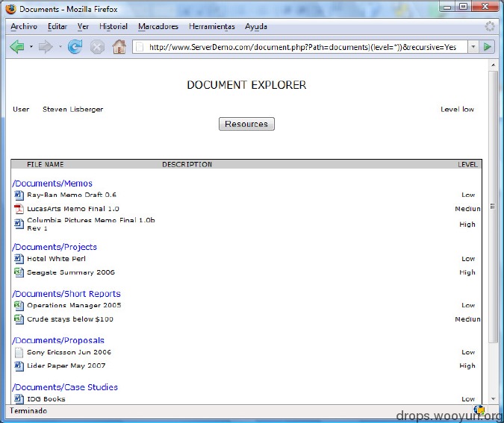
Task: Select Hotel White Perl file name
Action: click(56, 259)
